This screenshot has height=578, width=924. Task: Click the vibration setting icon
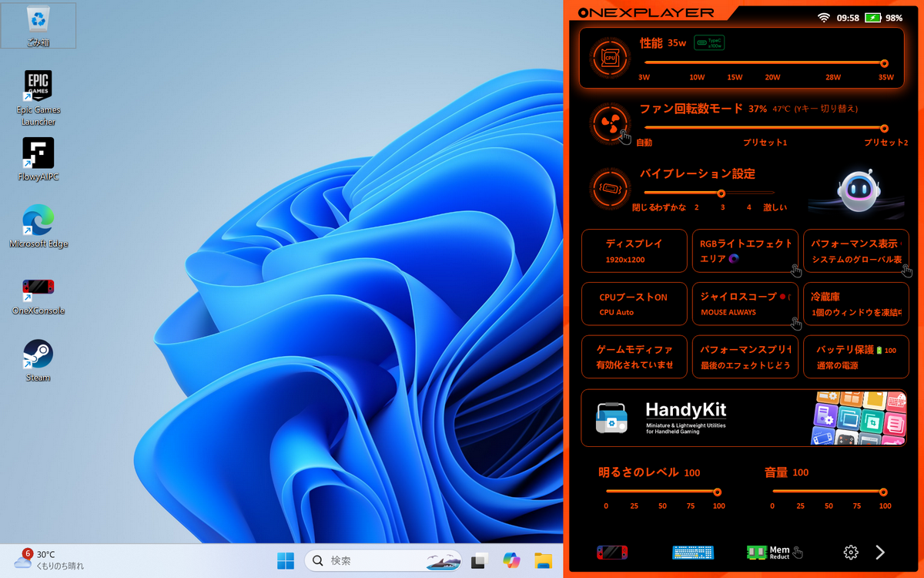click(610, 187)
